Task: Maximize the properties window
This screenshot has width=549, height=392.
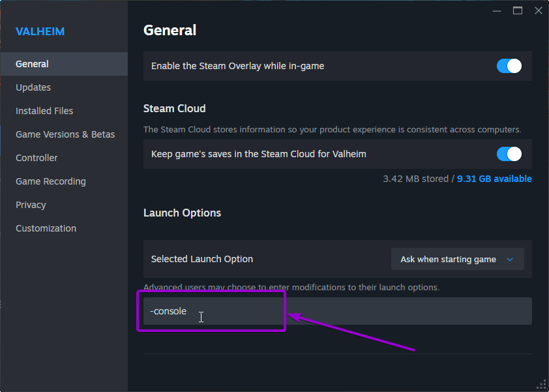Action: 518,10
